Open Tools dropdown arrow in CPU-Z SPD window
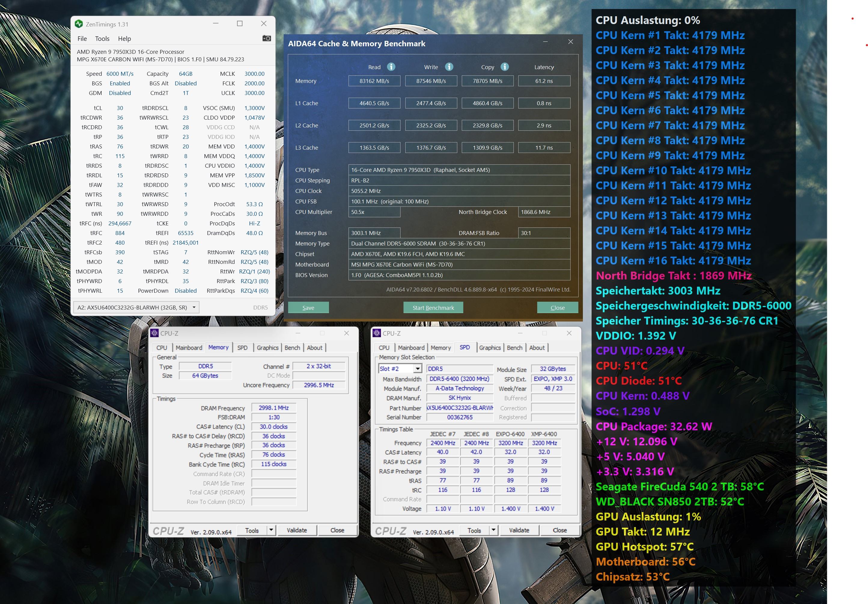This screenshot has height=604, width=868. pyautogui.click(x=493, y=530)
